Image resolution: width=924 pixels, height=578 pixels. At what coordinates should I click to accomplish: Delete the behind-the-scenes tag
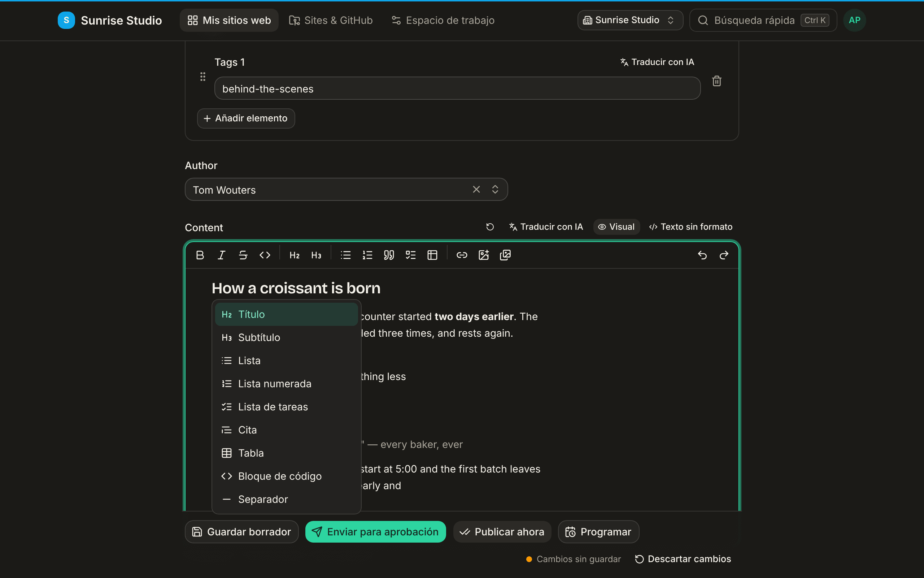[717, 81]
